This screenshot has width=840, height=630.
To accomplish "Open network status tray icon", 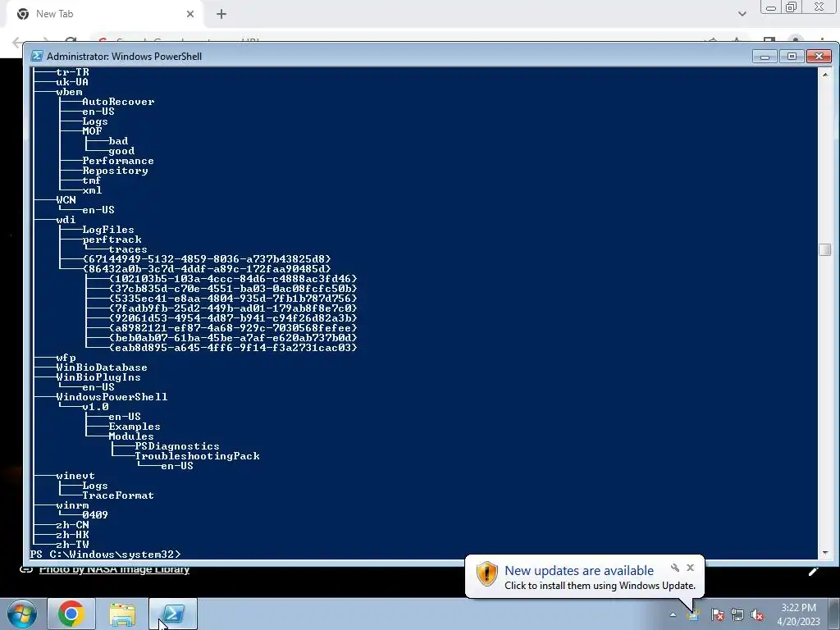I will tap(737, 614).
